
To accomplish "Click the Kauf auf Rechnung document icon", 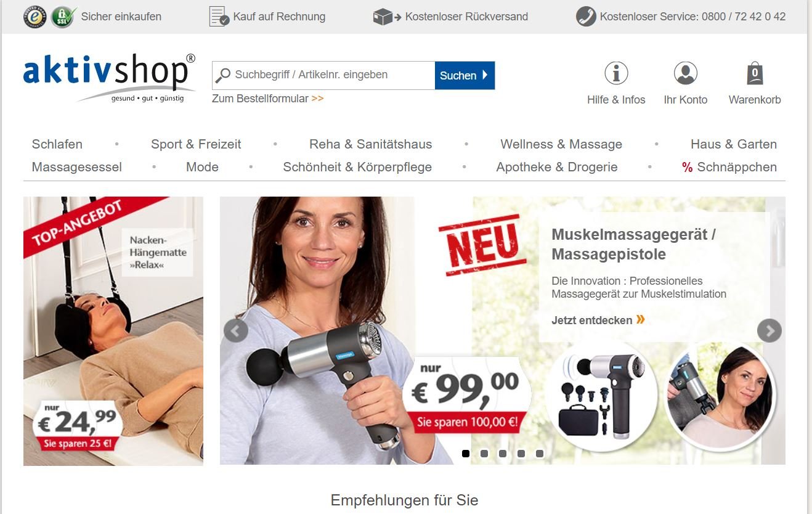I will click(x=219, y=17).
